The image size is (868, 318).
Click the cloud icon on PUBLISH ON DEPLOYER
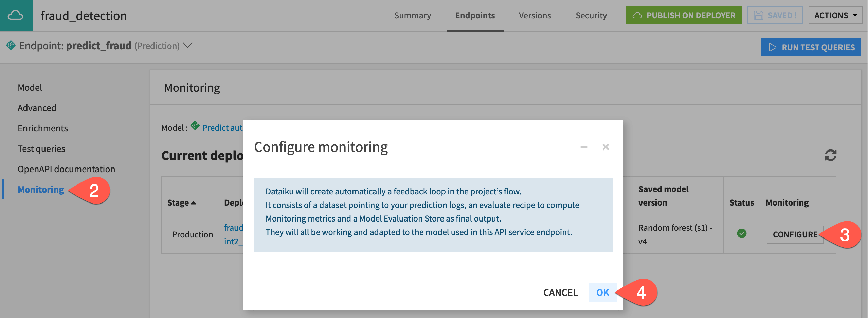point(638,15)
